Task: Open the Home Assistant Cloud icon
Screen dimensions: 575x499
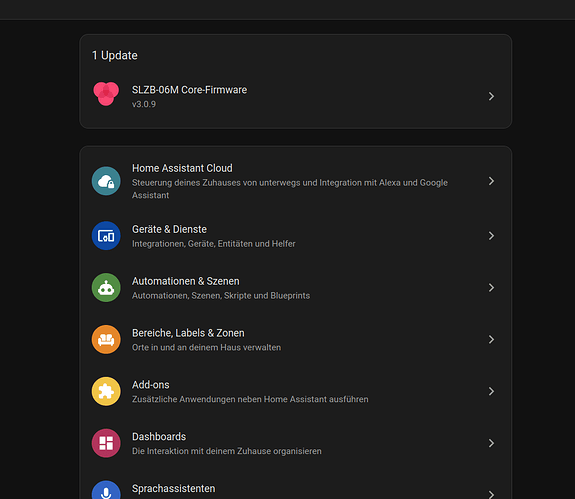Action: coord(106,181)
